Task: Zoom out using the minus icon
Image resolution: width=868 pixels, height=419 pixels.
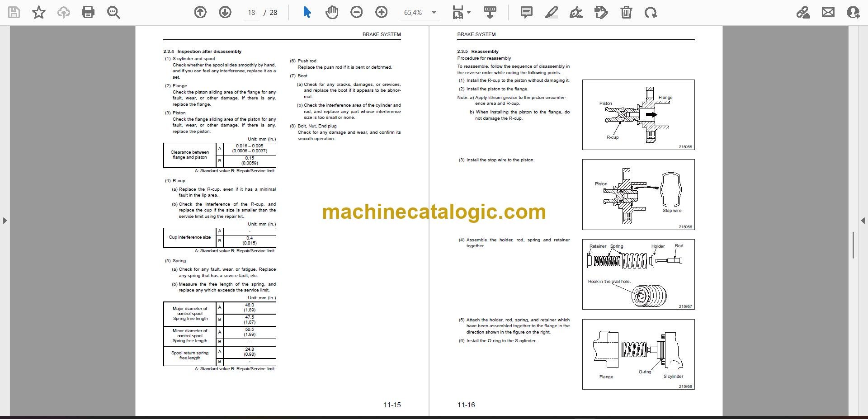Action: 357,13
